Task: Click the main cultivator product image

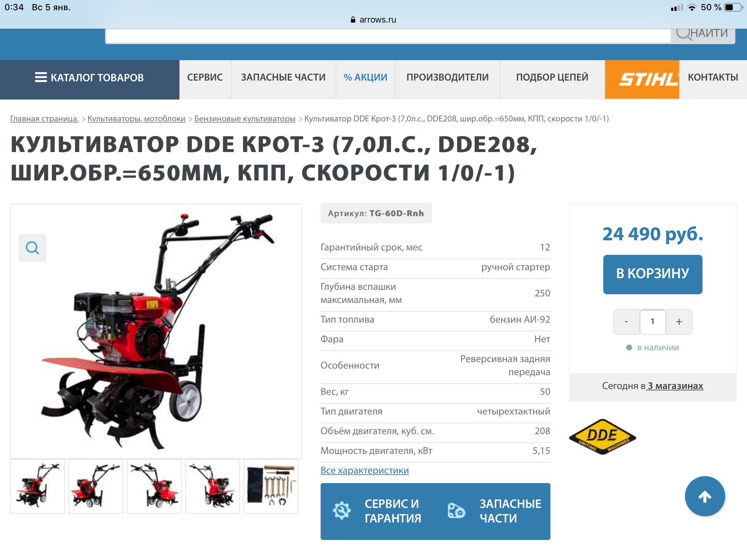Action: click(x=156, y=331)
